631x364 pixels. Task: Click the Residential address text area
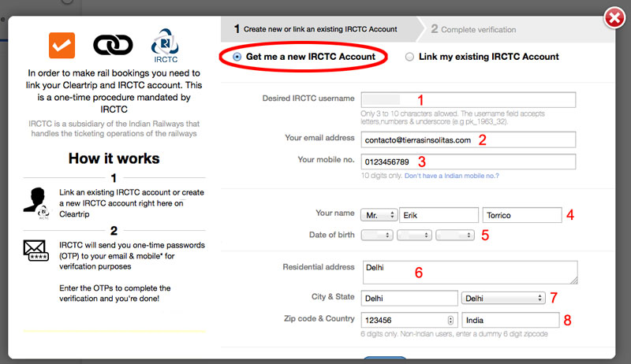tap(470, 273)
